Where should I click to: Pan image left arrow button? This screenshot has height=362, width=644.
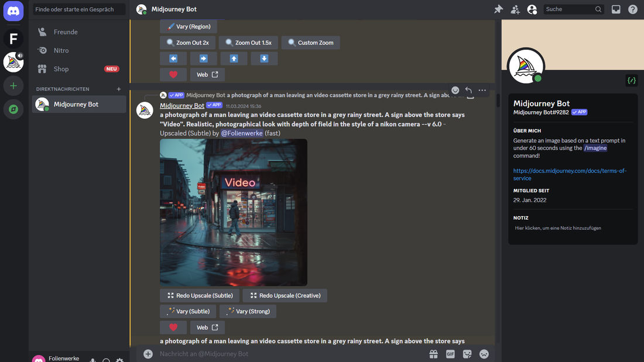point(173,58)
